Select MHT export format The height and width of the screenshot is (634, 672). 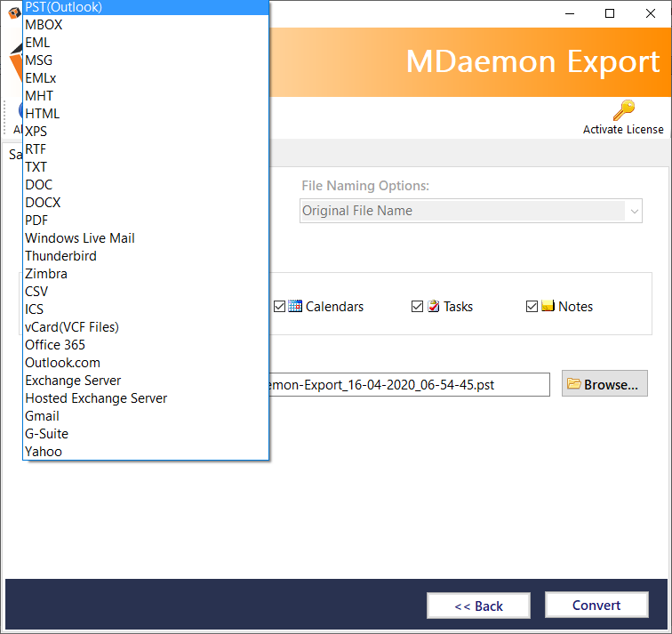(x=146, y=96)
